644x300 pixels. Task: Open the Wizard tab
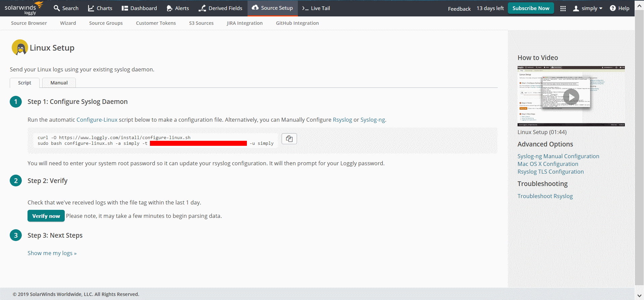68,23
